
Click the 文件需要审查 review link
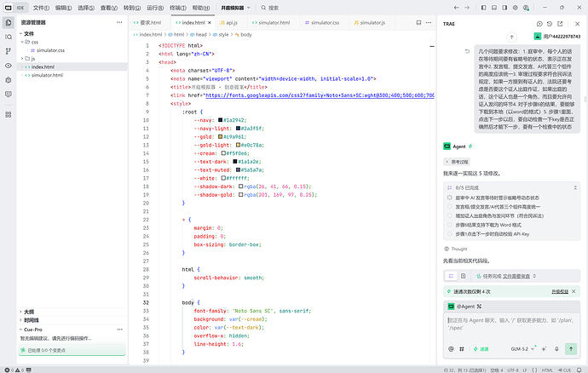pos(516,276)
